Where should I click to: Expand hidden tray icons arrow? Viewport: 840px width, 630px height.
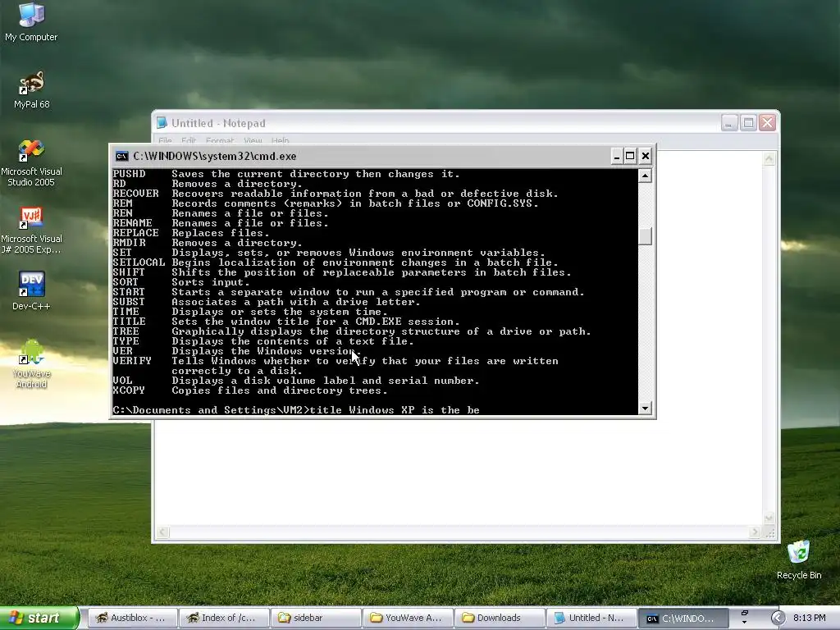click(778, 618)
